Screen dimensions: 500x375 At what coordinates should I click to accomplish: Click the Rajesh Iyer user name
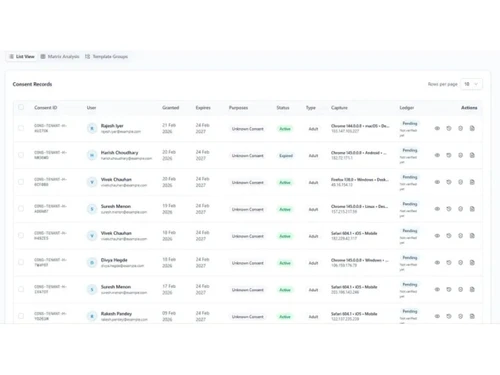pos(112,126)
